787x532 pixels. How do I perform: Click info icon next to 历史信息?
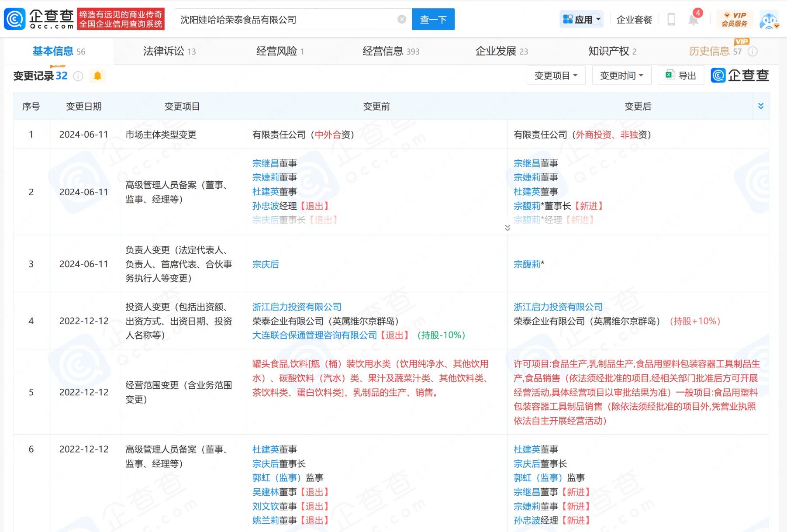pyautogui.click(x=752, y=52)
